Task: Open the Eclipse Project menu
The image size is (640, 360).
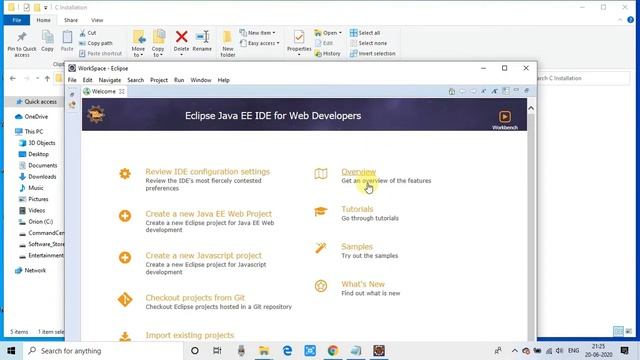Action: pos(159,80)
